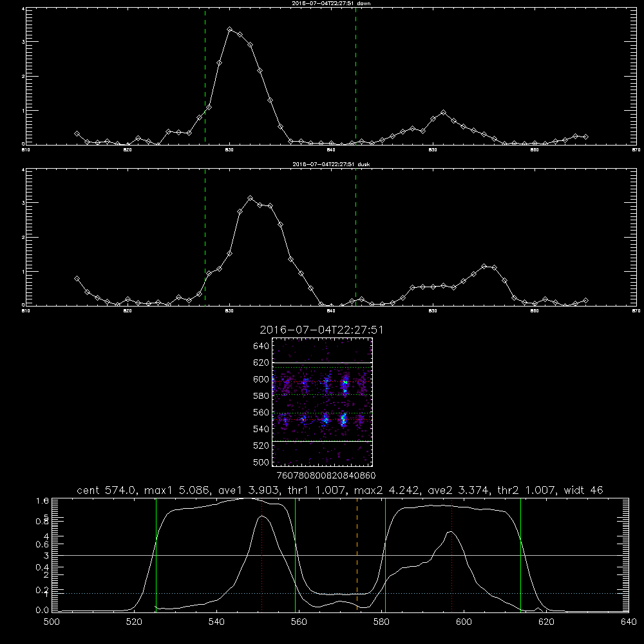The width and height of the screenshot is (644, 644).
Task: Click the 560 label on spectral image y-axis
Action: point(261,412)
